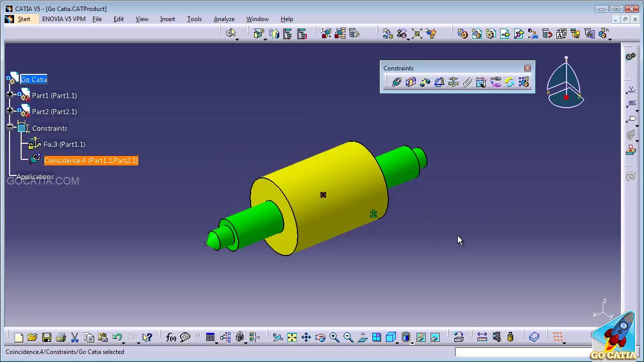
Task: Select the Coincidence Constraint tool in Constraints toolbar
Action: tap(397, 82)
